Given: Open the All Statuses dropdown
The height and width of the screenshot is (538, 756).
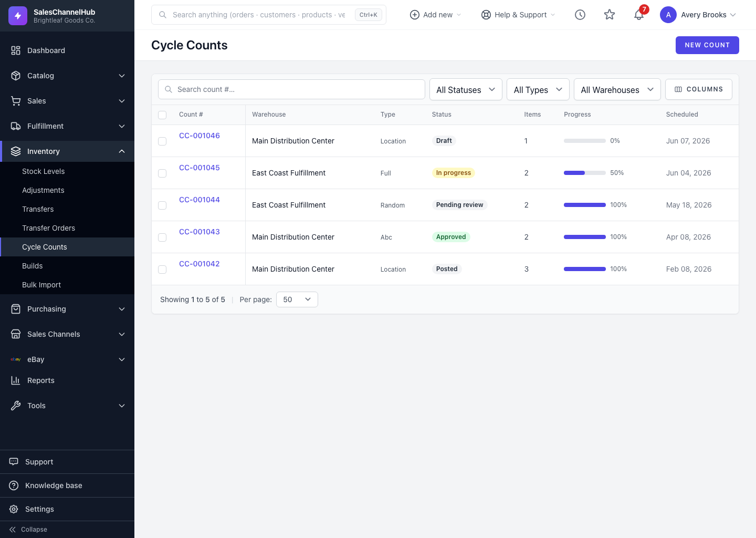Looking at the screenshot, I should (466, 89).
